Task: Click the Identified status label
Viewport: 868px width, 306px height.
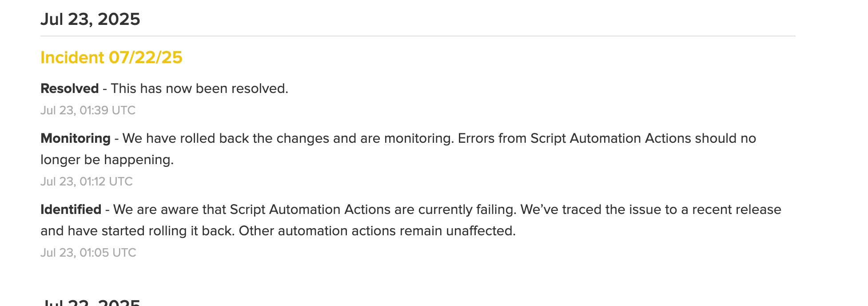Action: [71, 209]
